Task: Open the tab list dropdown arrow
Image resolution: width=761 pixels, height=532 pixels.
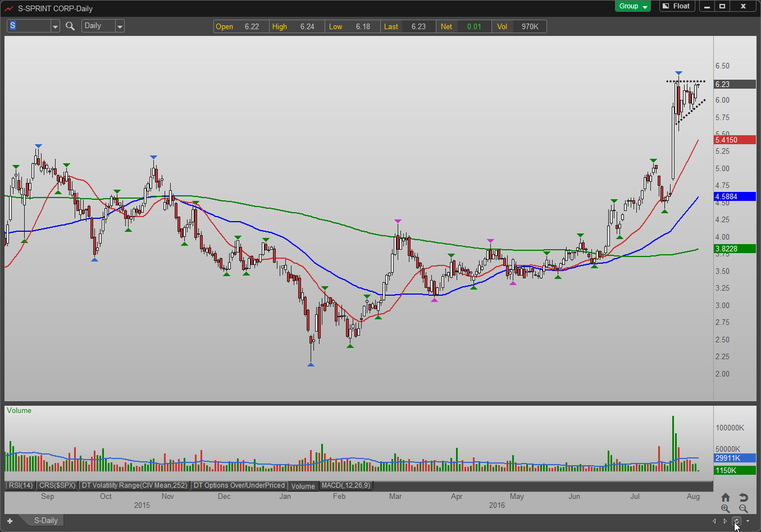Action: tap(748, 521)
